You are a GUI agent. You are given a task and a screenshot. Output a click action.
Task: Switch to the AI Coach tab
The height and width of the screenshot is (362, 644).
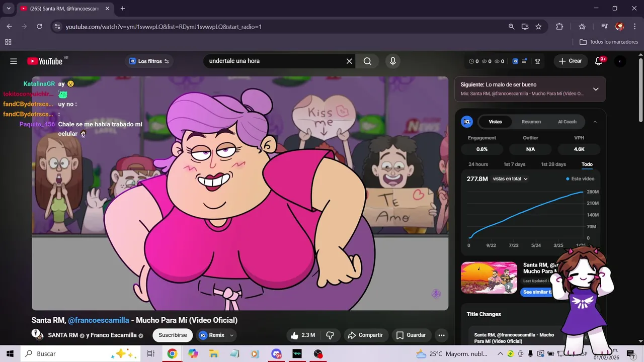567,122
